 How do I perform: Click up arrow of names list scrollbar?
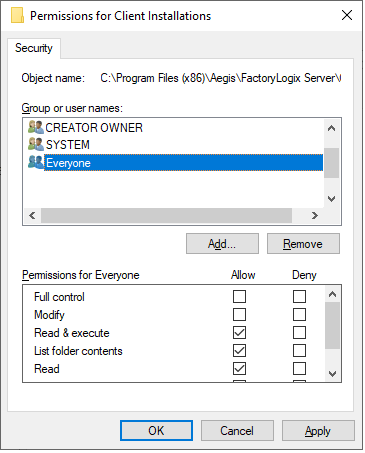point(331,128)
